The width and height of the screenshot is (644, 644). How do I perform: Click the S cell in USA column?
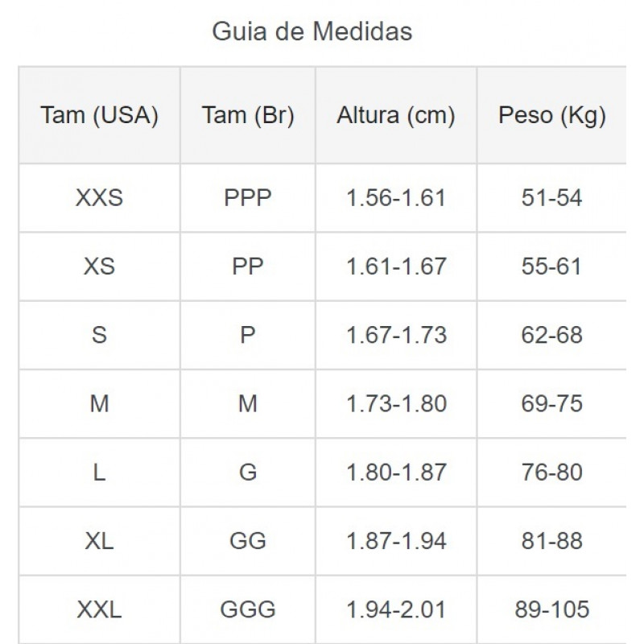point(99,335)
